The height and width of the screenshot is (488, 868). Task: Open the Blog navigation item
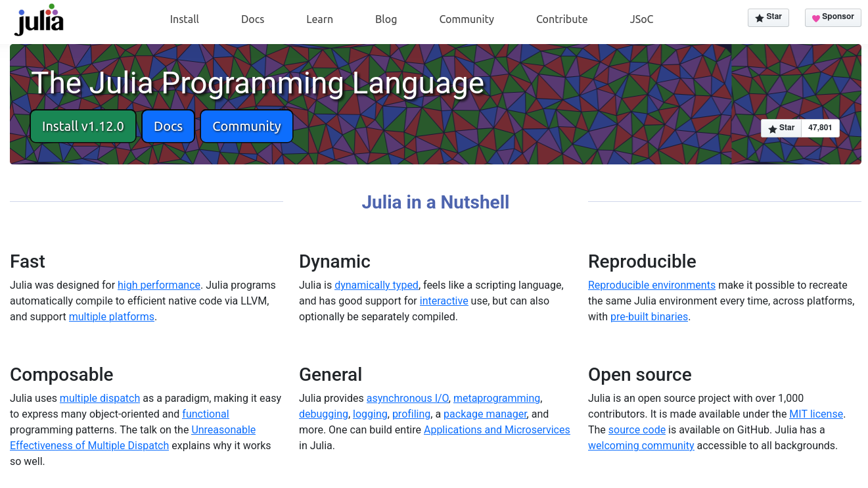tap(386, 19)
